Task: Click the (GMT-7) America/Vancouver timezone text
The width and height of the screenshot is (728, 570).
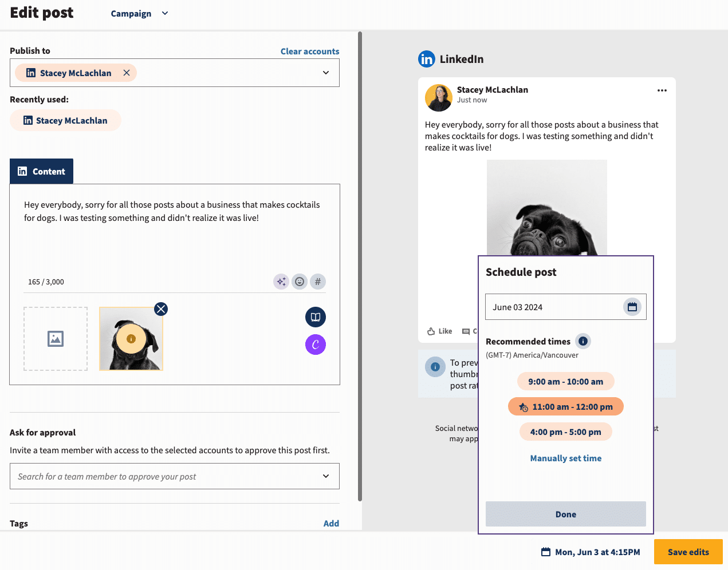Action: pyautogui.click(x=532, y=355)
